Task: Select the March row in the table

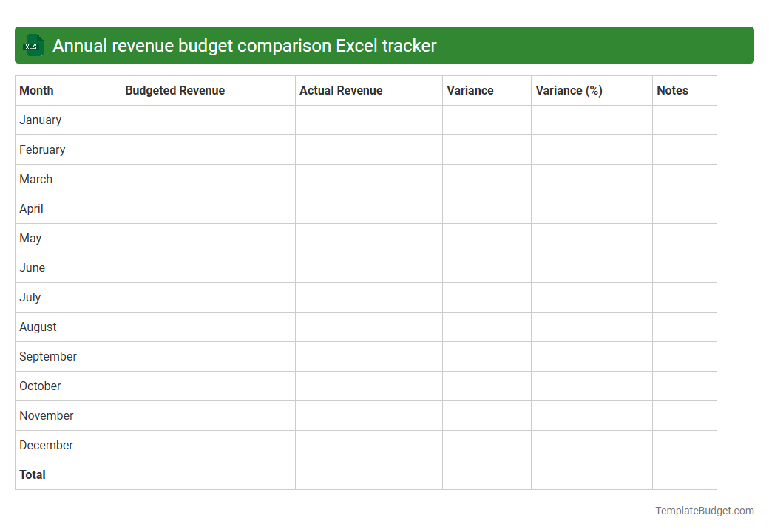Action: click(35, 179)
